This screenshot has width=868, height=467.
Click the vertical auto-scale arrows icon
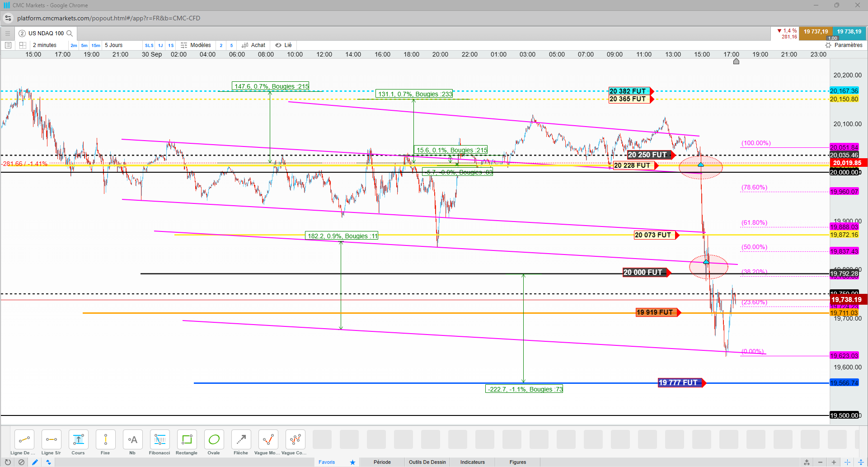[x=861, y=462]
